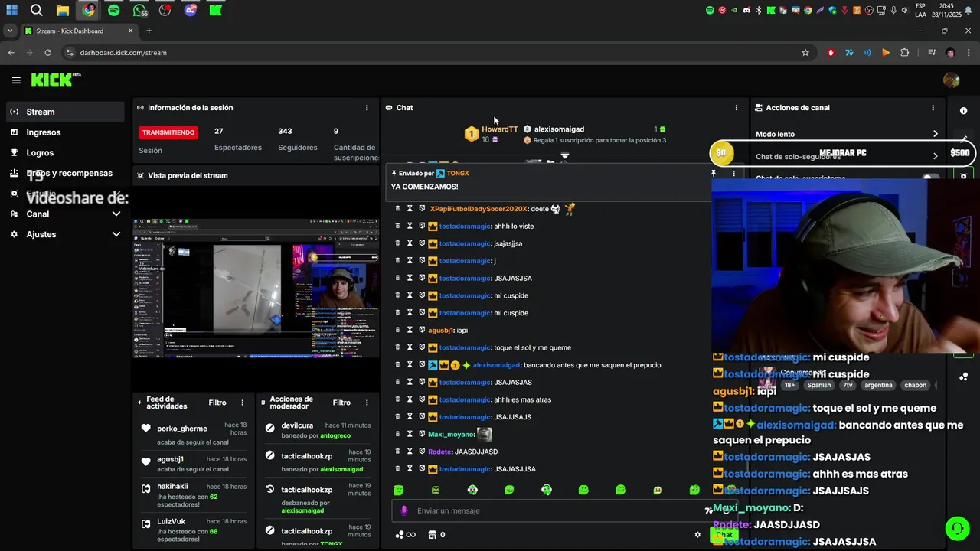
Task: Switch to Stream - Kick Dashboard tab
Action: click(x=79, y=31)
